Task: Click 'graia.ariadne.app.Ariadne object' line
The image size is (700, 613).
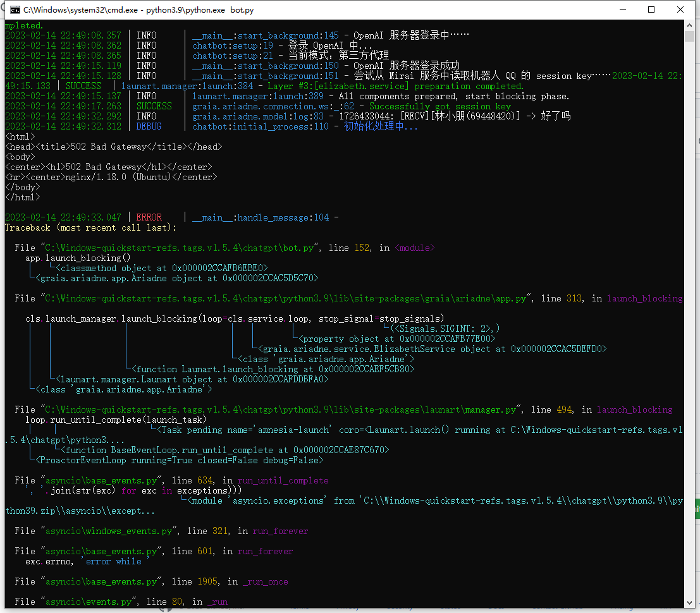Action: pos(176,278)
